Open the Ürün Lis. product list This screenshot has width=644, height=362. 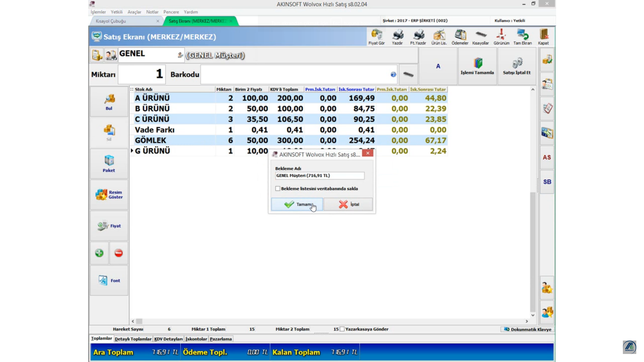[x=439, y=37]
